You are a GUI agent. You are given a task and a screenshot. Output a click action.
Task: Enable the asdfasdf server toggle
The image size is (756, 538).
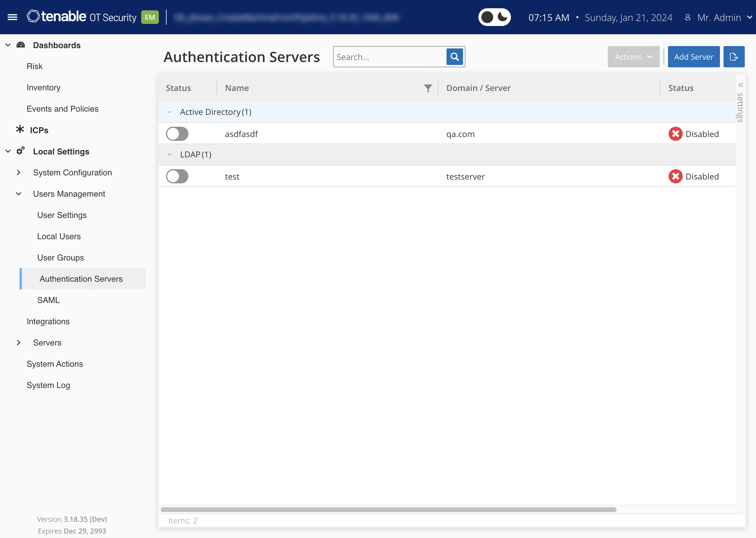coord(177,134)
